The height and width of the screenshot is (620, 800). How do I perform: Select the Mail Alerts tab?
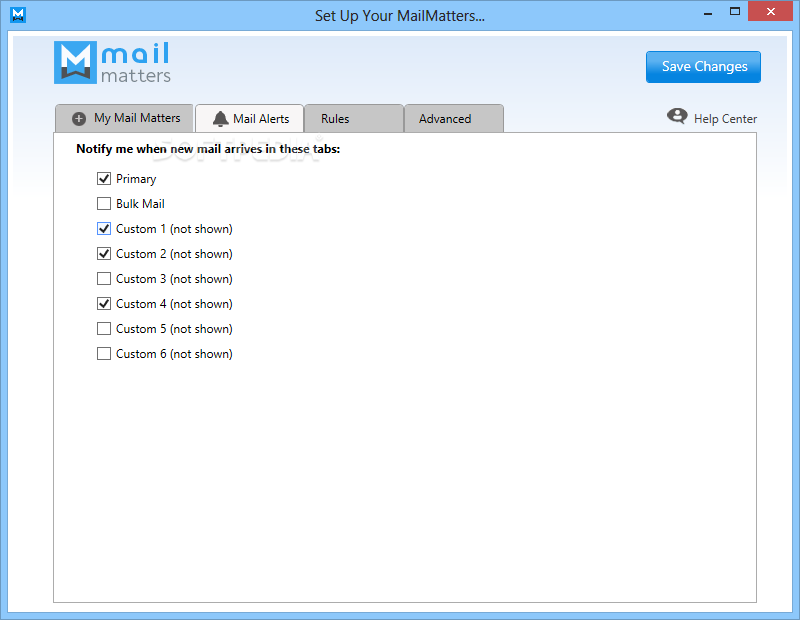(250, 118)
